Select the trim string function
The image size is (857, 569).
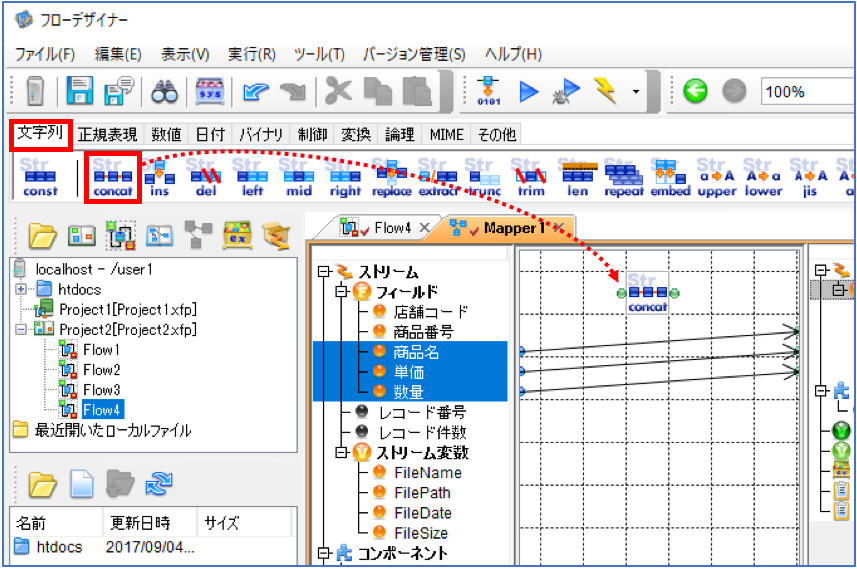tap(531, 178)
